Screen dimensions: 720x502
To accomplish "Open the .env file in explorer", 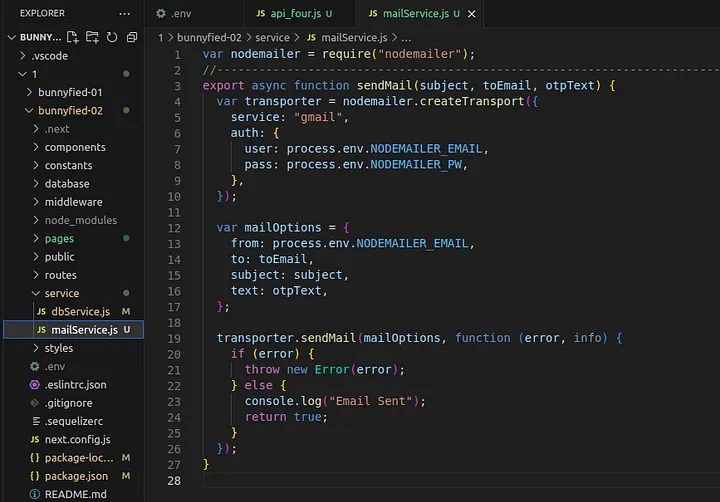I will [x=73, y=367].
